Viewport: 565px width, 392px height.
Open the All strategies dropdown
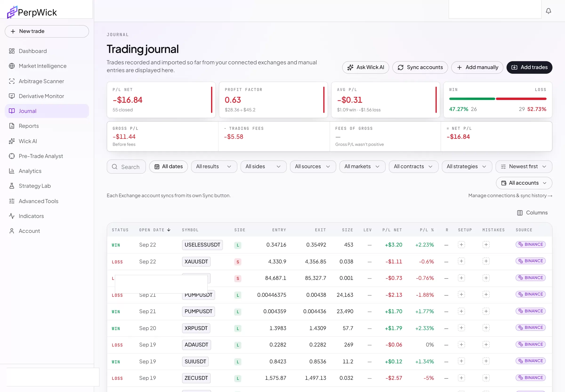click(467, 166)
